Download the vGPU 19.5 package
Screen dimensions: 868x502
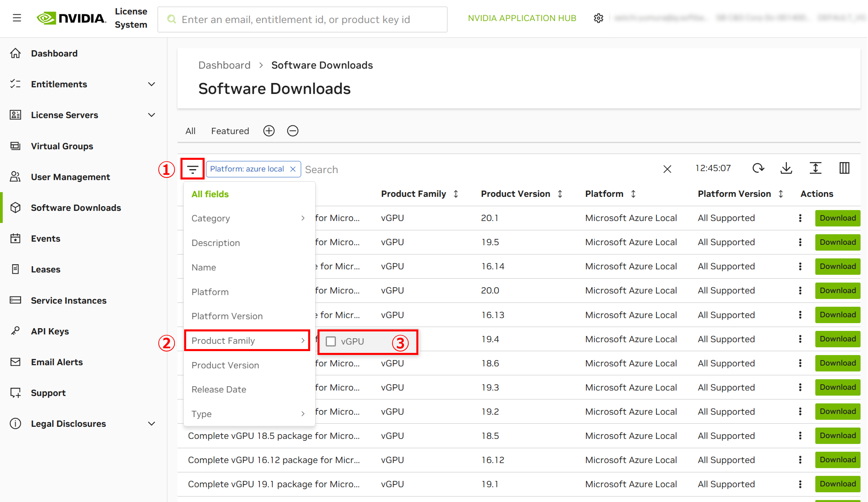point(837,242)
